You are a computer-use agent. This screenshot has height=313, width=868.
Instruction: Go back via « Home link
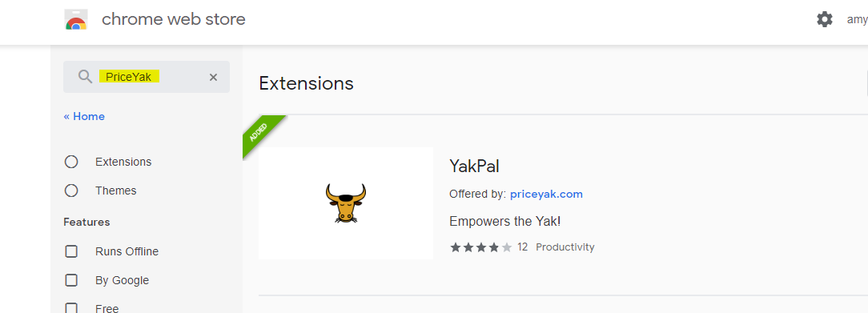pyautogui.click(x=84, y=117)
